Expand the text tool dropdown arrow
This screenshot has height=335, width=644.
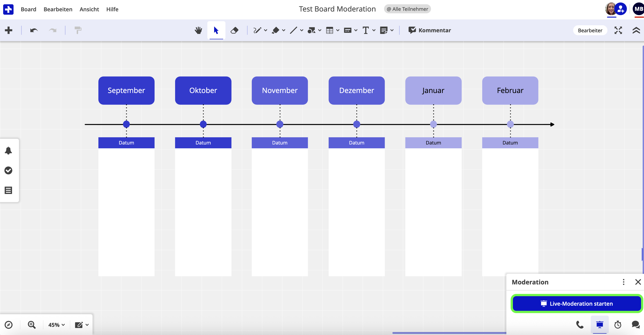pos(374,30)
